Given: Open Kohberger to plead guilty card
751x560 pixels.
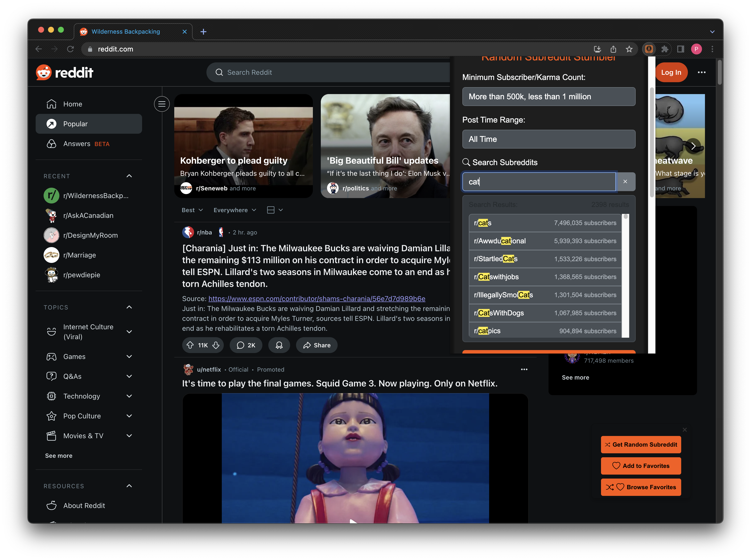Looking at the screenshot, I should coord(243,146).
